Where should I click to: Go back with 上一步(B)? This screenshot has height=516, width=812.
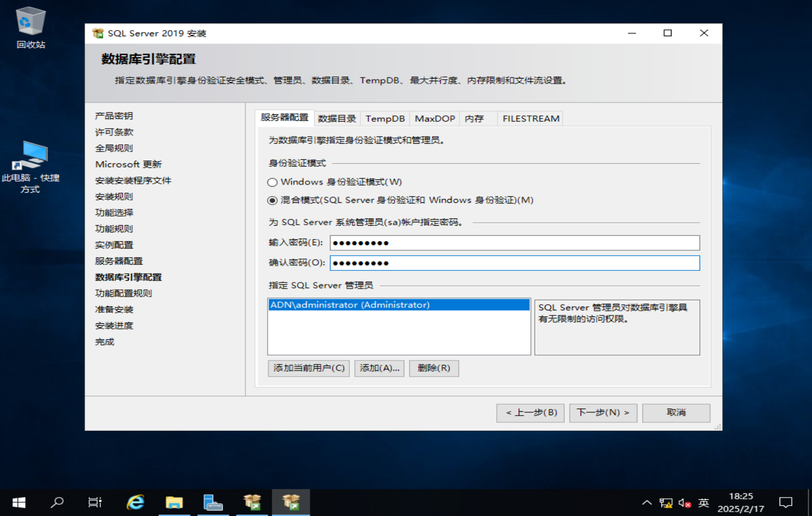[x=530, y=413]
